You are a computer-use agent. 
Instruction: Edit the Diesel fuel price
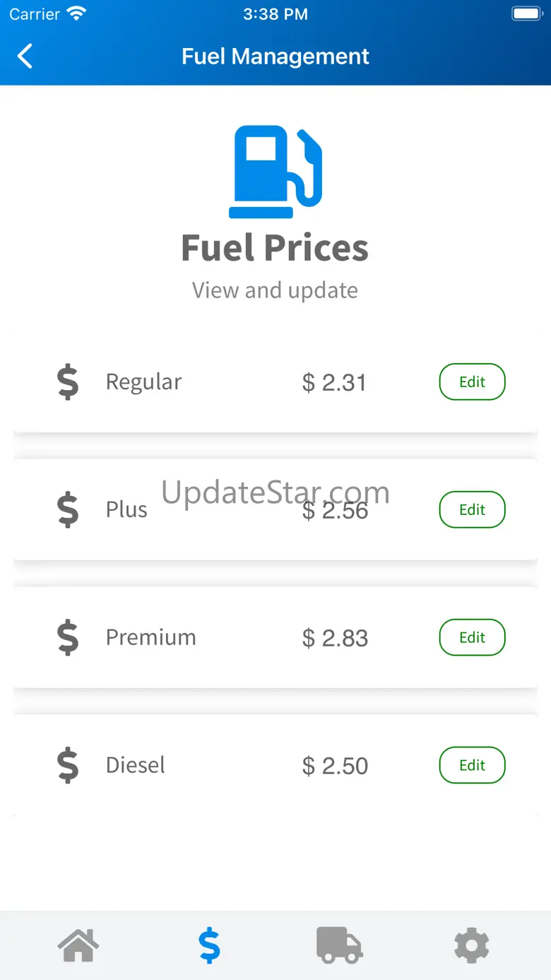click(472, 765)
